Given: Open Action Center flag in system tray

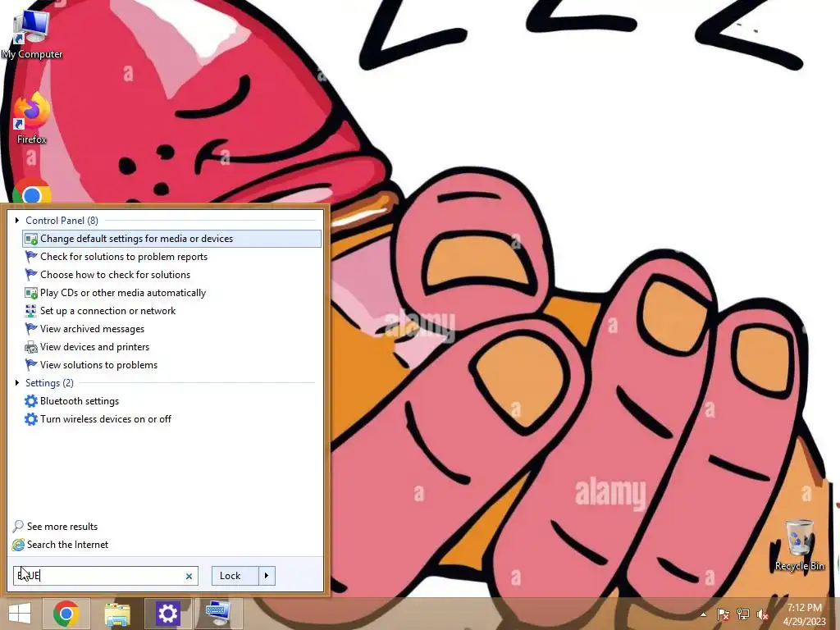Looking at the screenshot, I should click(x=724, y=614).
